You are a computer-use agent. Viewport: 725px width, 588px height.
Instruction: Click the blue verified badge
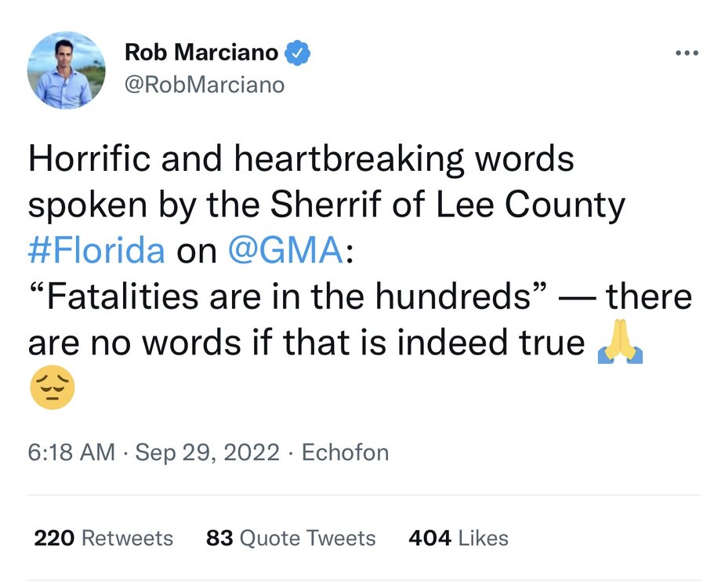[x=299, y=53]
